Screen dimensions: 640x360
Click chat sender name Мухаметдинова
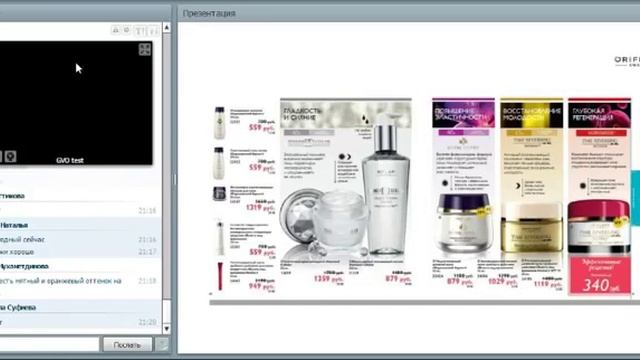pos(24,266)
